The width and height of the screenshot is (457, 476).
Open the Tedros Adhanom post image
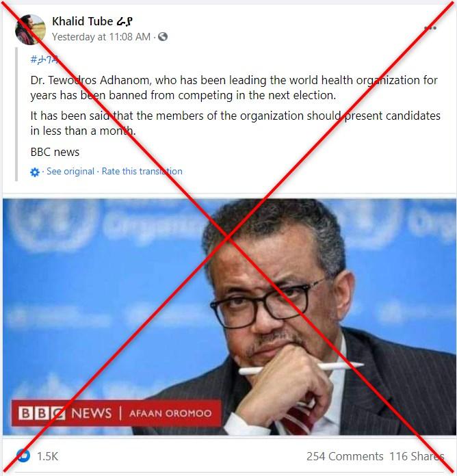229,317
